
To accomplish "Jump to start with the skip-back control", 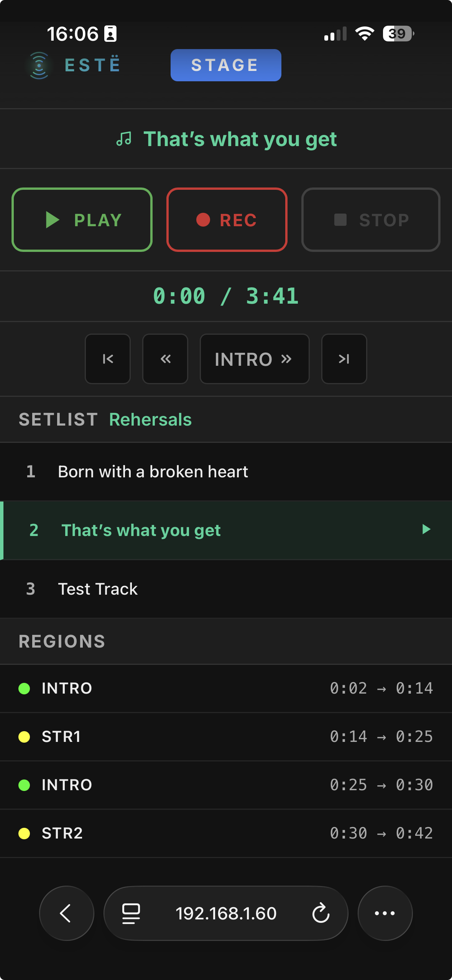I will (107, 359).
